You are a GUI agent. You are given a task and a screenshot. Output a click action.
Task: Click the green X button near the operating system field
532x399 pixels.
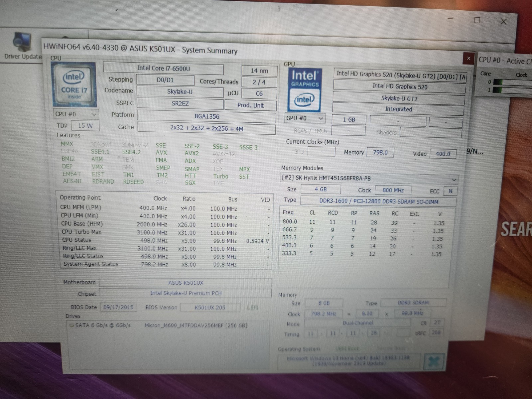(434, 361)
